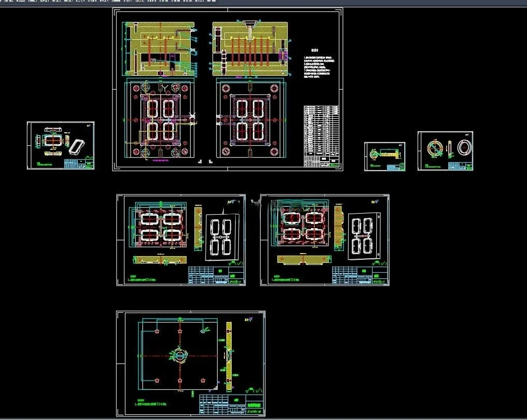Screen dimensions: 527x420
Task: Select the horizontal yellow section on middle-right sheet
Action: (304, 260)
